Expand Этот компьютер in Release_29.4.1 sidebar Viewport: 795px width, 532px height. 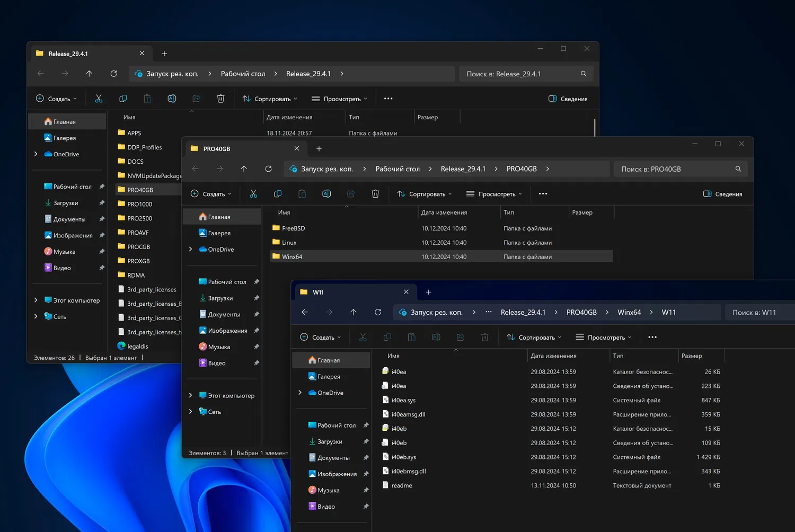coord(36,300)
